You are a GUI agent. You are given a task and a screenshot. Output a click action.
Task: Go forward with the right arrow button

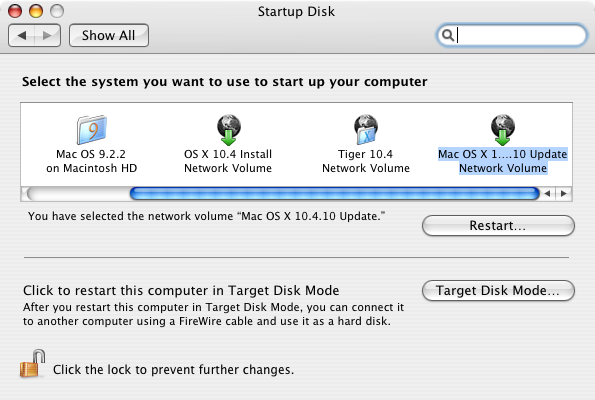click(x=47, y=36)
